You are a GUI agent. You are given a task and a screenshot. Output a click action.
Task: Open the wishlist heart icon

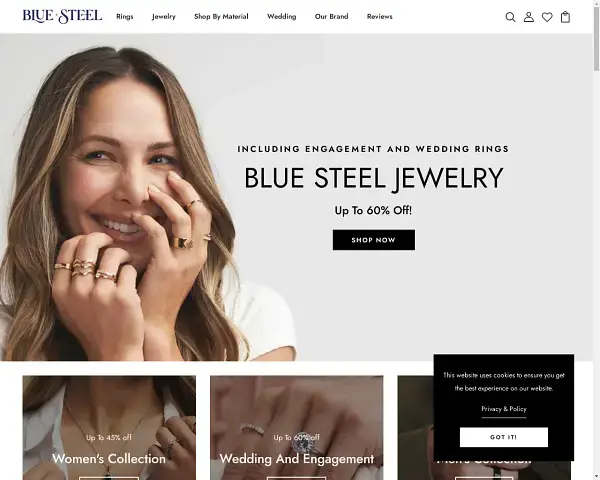pyautogui.click(x=547, y=17)
